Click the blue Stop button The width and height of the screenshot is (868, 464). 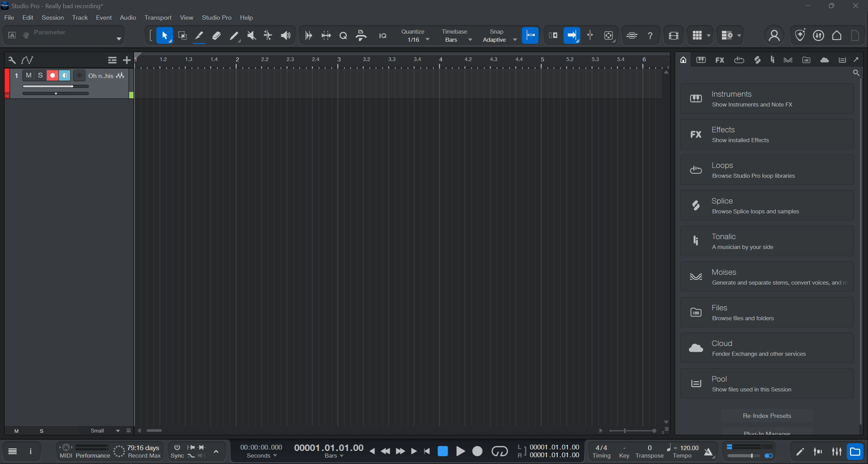click(x=442, y=451)
